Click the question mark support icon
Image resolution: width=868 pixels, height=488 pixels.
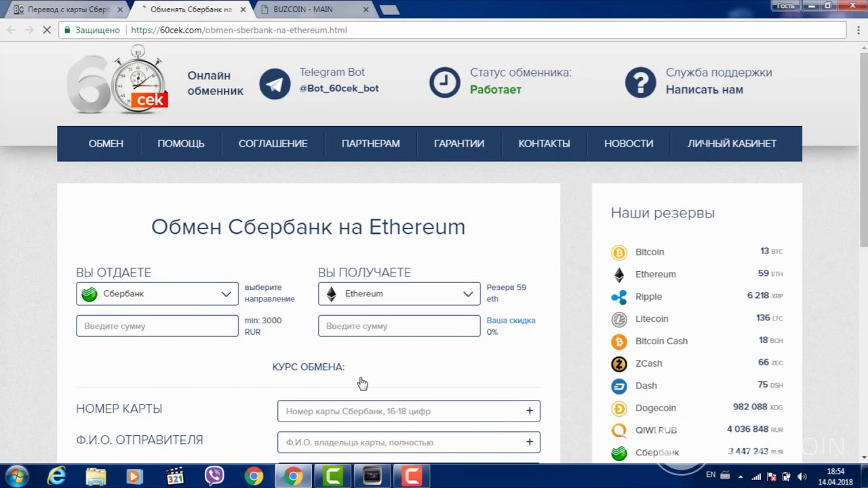pos(640,83)
